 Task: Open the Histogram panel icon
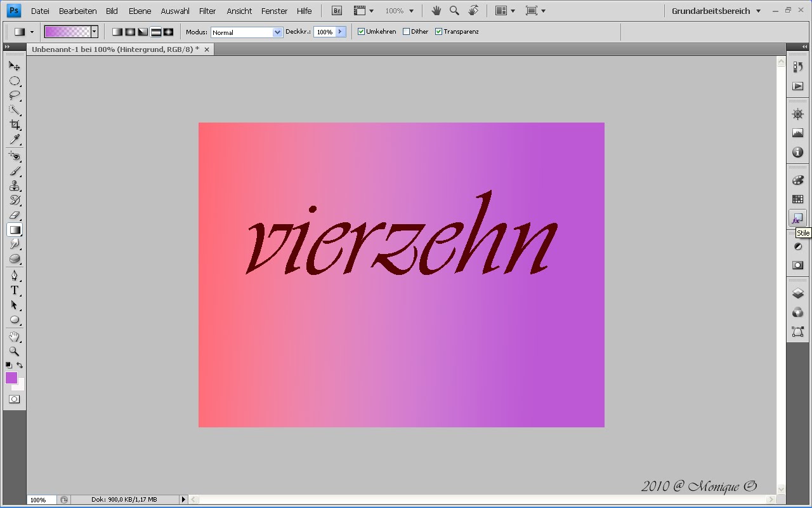tap(798, 133)
